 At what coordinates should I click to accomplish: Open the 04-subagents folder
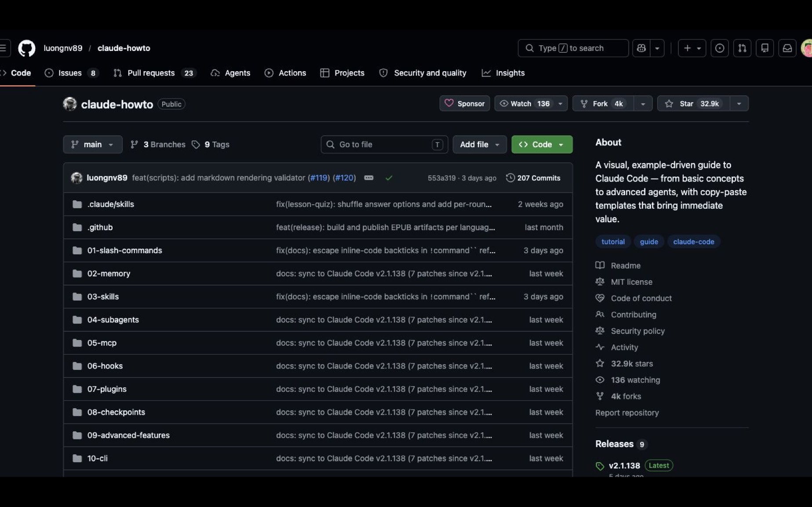(113, 320)
